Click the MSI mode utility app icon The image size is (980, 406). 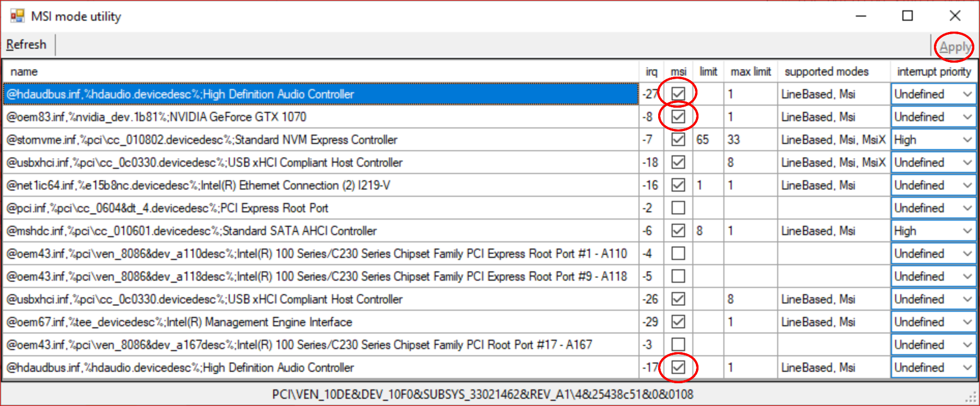(17, 16)
